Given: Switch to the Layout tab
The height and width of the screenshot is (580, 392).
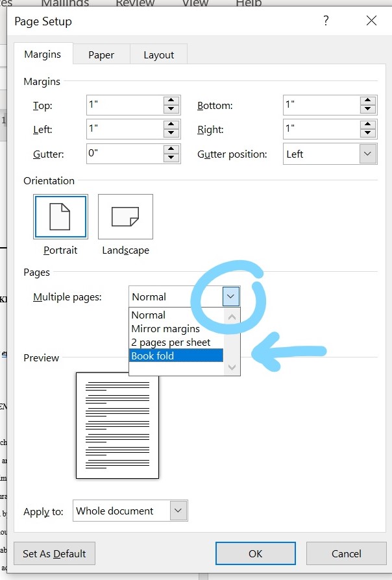Looking at the screenshot, I should (159, 55).
